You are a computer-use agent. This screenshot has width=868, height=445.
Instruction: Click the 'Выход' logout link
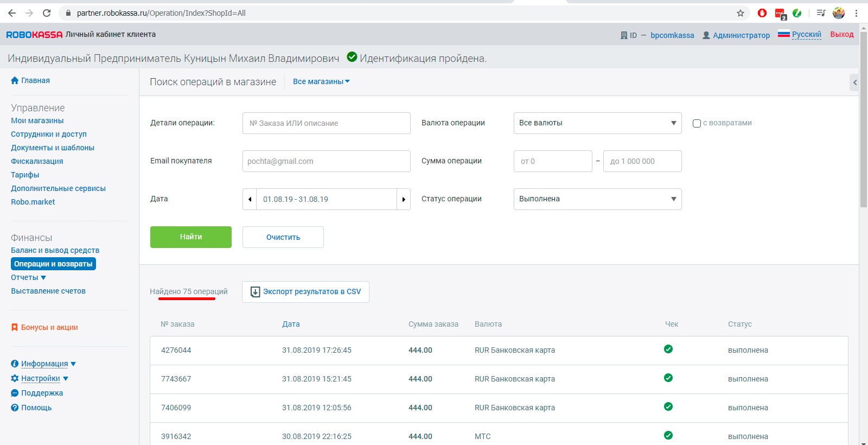(x=841, y=34)
